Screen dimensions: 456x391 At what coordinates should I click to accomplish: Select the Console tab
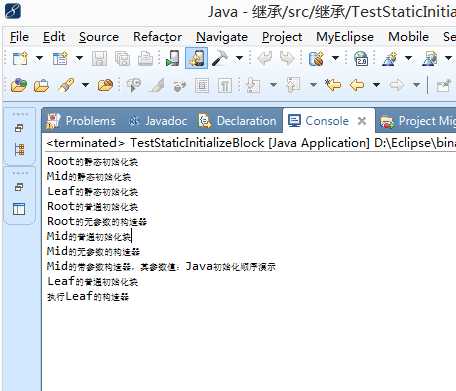(318, 121)
